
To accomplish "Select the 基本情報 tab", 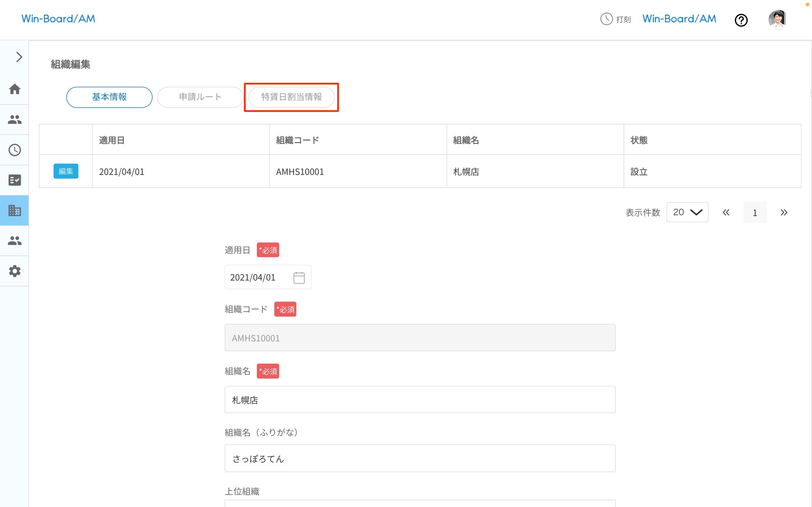I will coord(109,97).
